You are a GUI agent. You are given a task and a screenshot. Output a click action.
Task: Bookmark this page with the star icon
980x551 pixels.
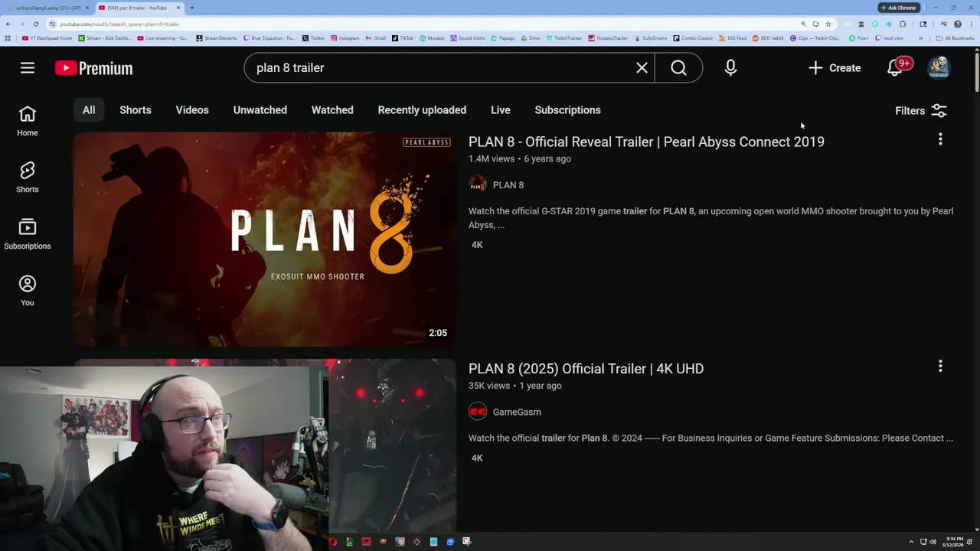(828, 24)
